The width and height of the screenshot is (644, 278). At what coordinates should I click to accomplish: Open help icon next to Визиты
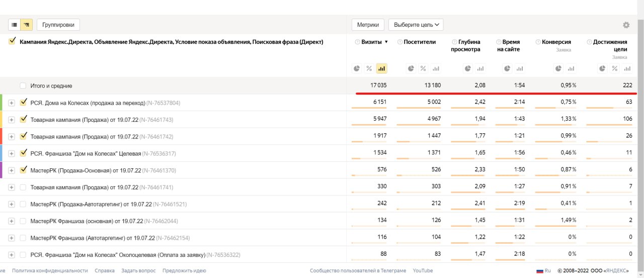(357, 42)
